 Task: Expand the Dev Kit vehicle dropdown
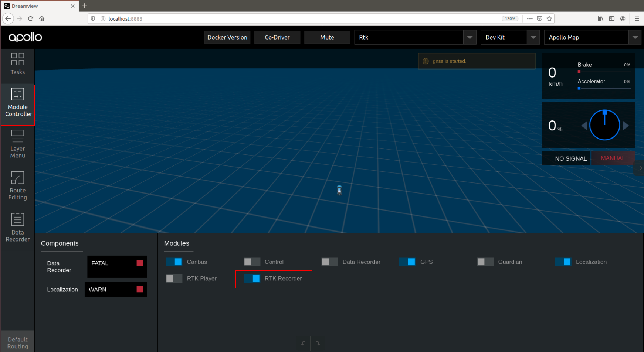click(x=533, y=37)
